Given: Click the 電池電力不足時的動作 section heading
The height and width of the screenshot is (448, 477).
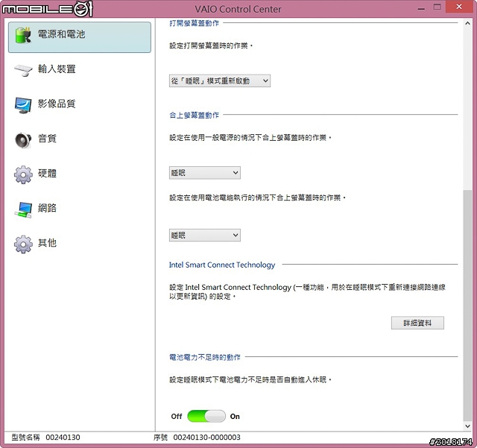Looking at the screenshot, I should pyautogui.click(x=205, y=357).
